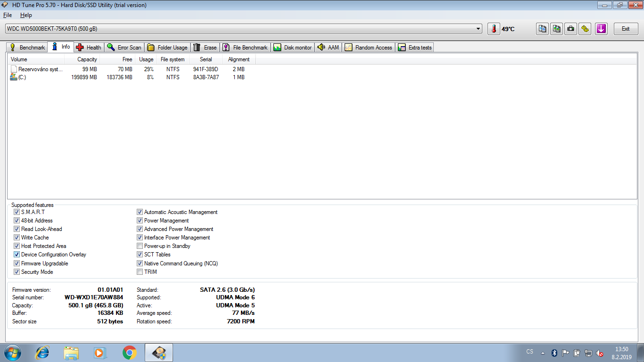Copy info text to clipboard icon
The height and width of the screenshot is (362, 644).
[x=543, y=29]
